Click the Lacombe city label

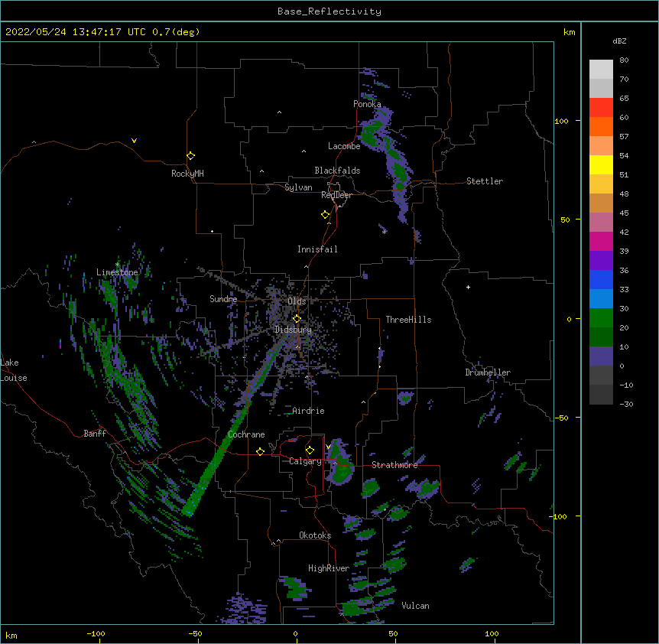click(x=344, y=146)
